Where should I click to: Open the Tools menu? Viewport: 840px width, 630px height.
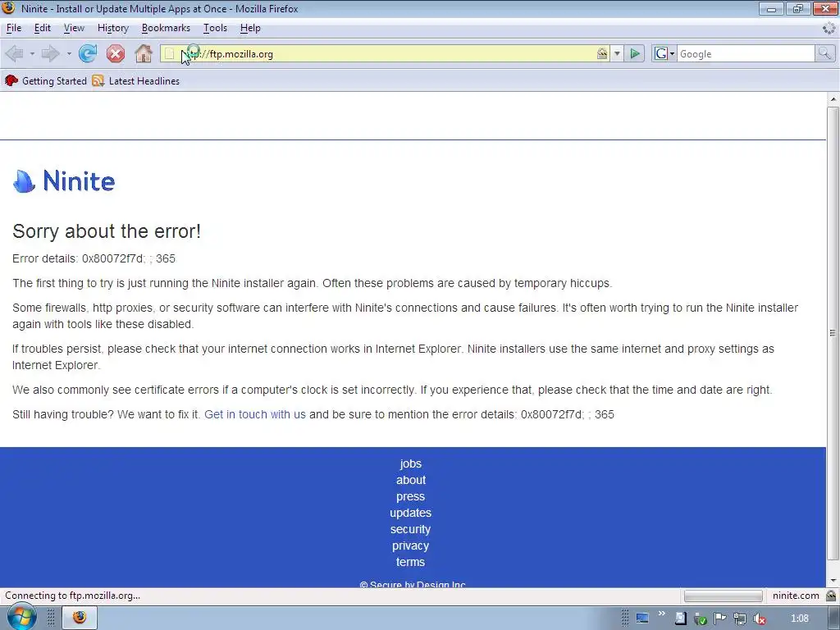tap(216, 28)
